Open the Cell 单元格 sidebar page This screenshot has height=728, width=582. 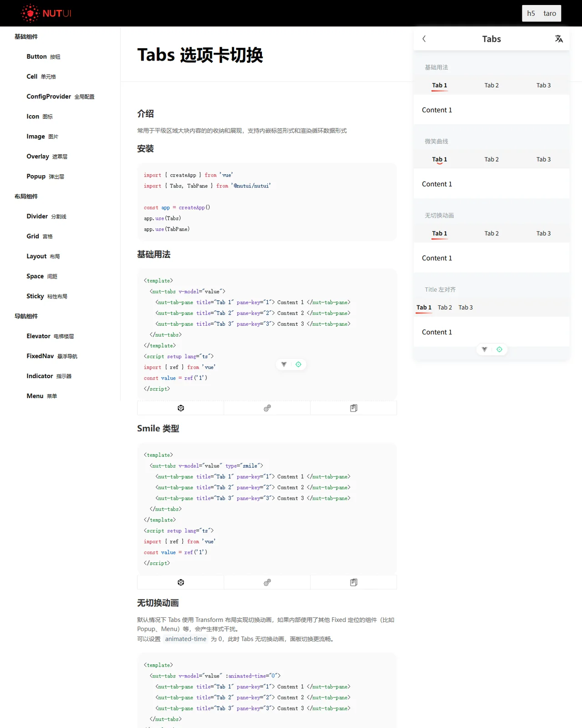coord(41,76)
